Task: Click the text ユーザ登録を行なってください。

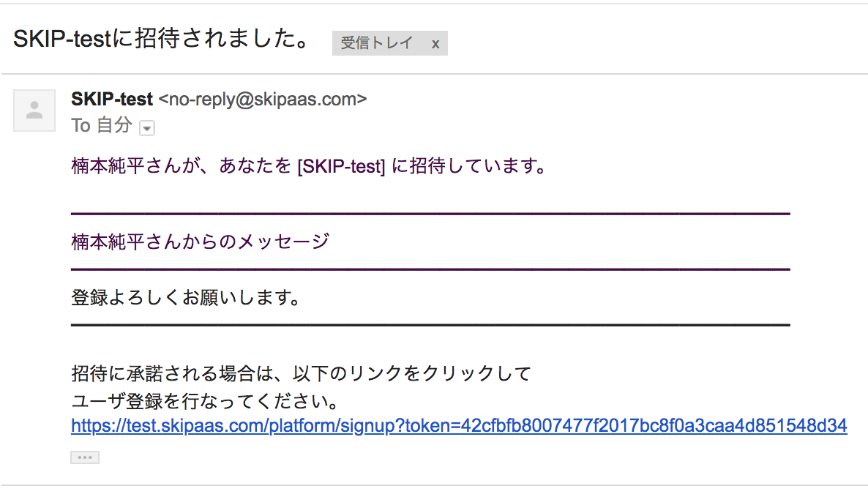Action: click(205, 401)
